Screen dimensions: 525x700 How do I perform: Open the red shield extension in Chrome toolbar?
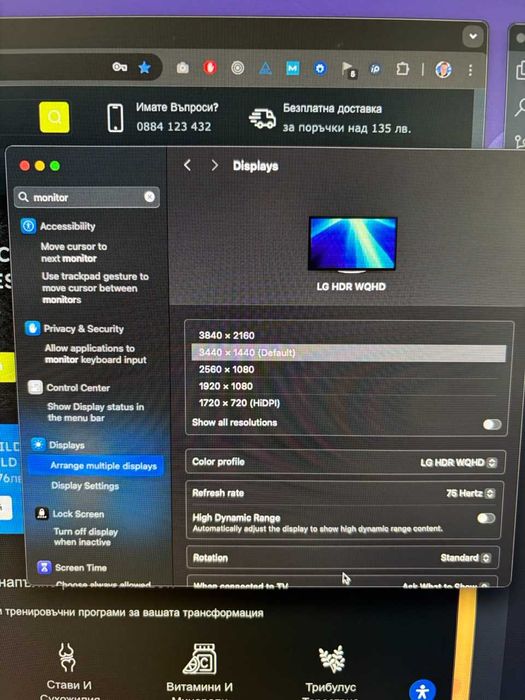pyautogui.click(x=210, y=67)
